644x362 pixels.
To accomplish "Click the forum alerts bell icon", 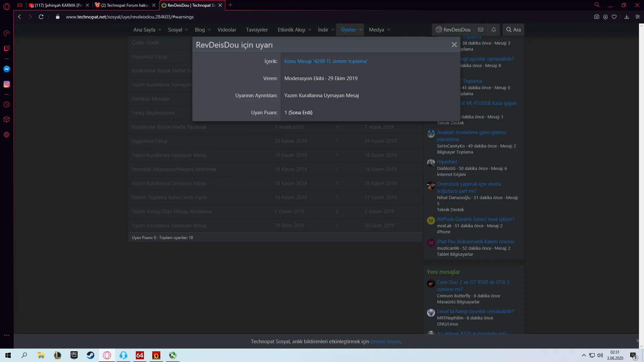I will coord(494,29).
